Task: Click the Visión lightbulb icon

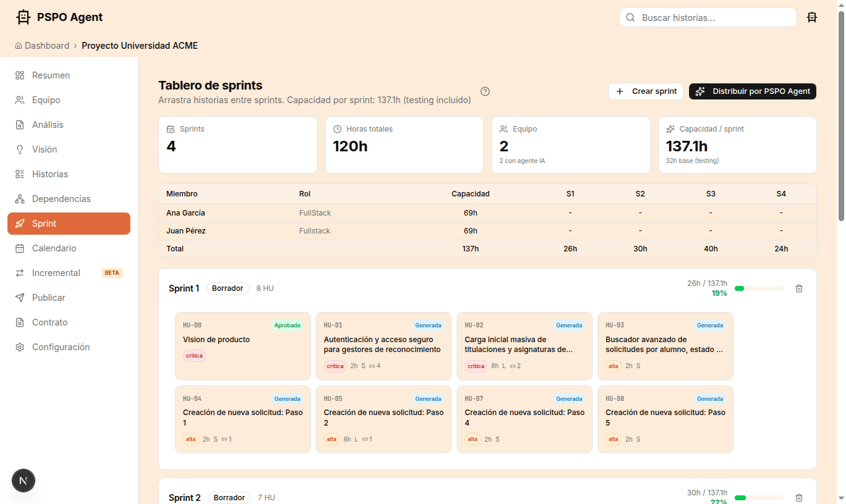Action: pos(19,149)
